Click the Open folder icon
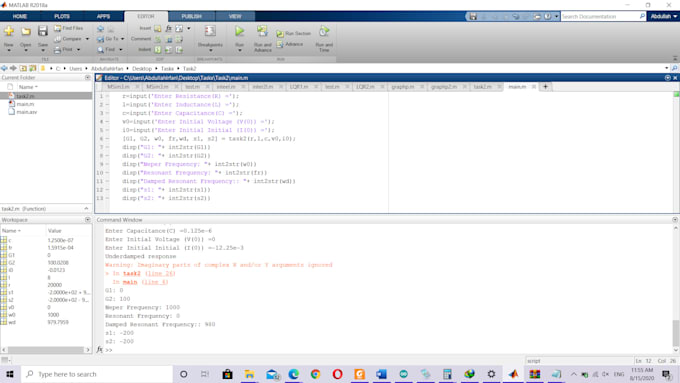 (26, 31)
